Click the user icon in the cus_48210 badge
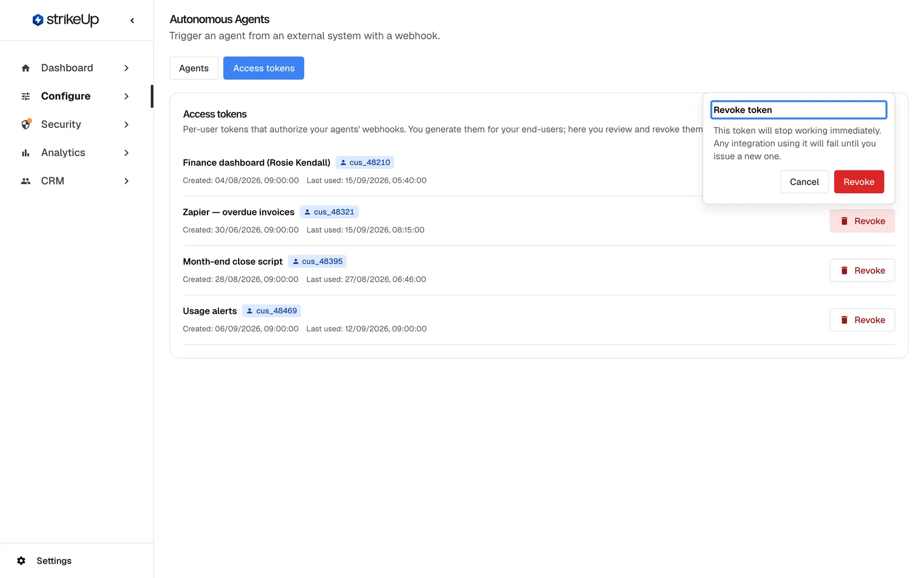Screen dimensions: 924x578 [343, 162]
